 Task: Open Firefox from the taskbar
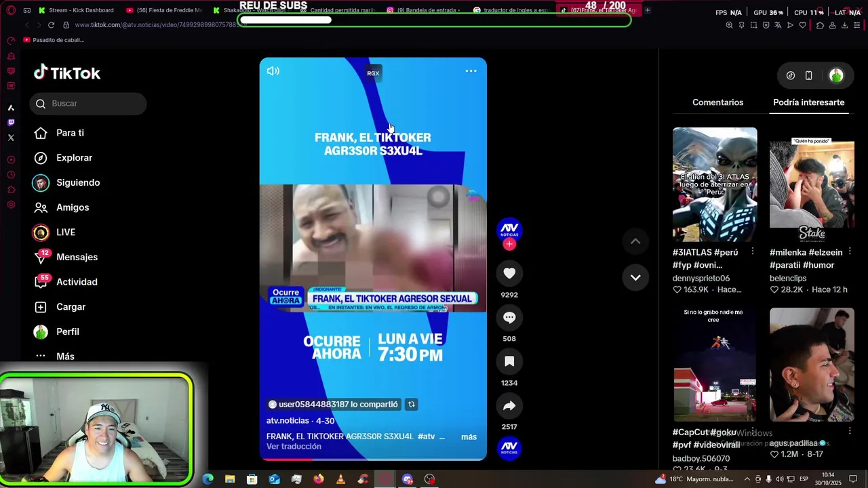point(319,479)
